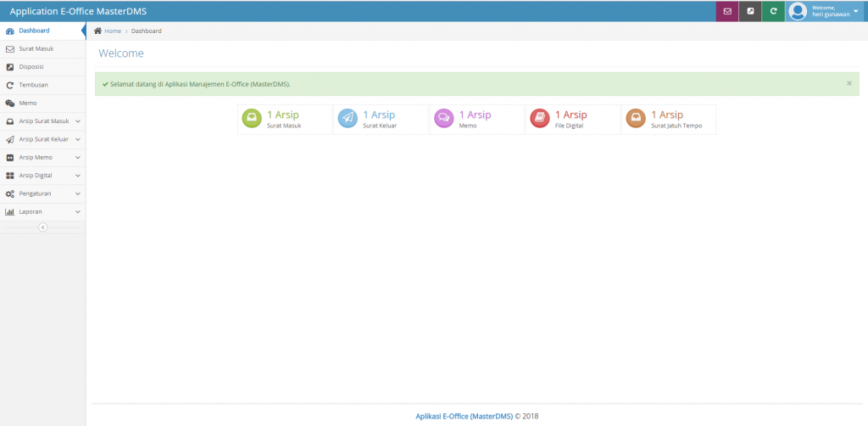Click the Home breadcrumb link
The height and width of the screenshot is (426, 868).
[112, 31]
